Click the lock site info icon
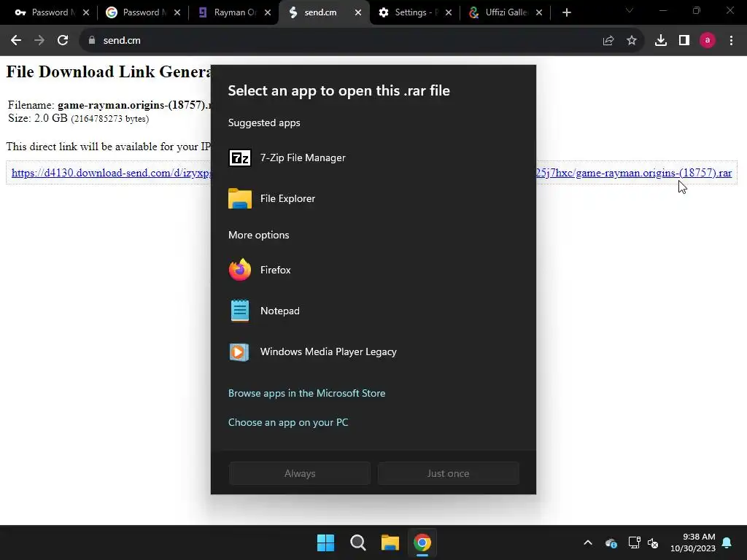Image resolution: width=747 pixels, height=560 pixels. 92,41
